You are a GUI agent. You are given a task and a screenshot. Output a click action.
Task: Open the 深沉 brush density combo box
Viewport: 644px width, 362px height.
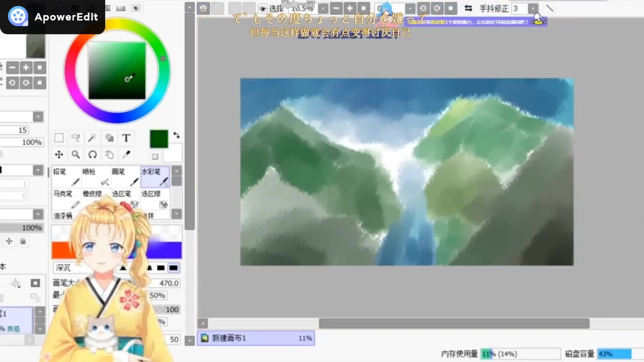pos(84,268)
